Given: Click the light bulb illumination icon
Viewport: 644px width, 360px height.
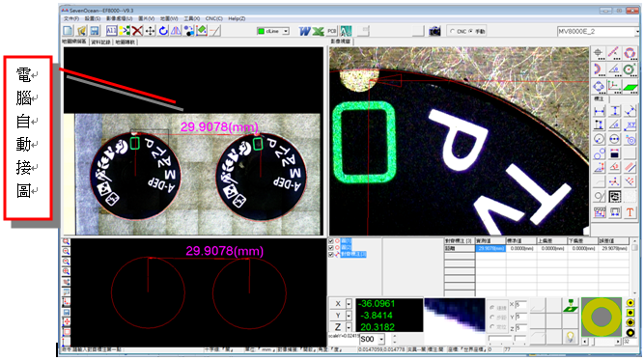Looking at the screenshot, I should (570, 337).
